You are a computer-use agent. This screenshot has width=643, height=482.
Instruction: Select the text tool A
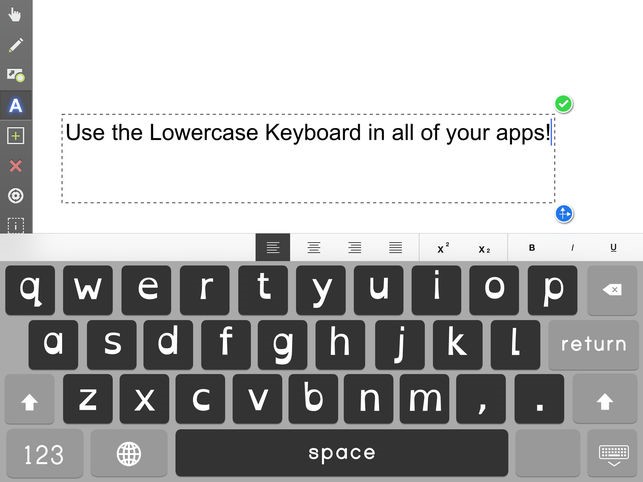coord(16,105)
